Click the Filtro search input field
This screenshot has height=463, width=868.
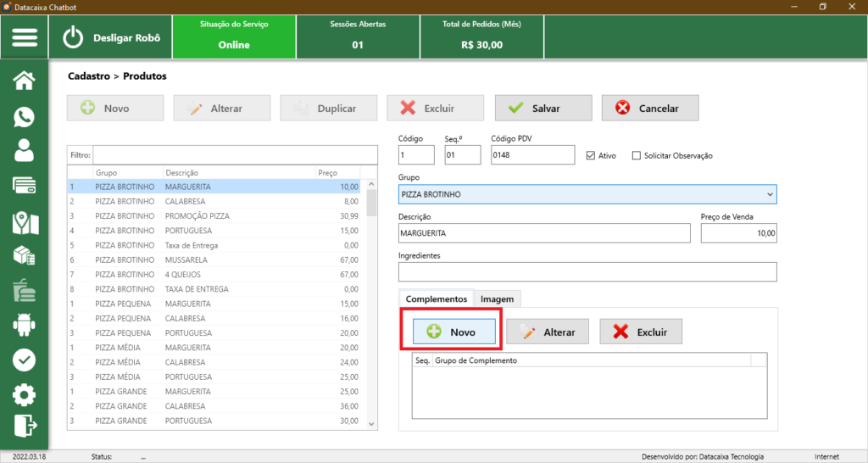point(235,155)
